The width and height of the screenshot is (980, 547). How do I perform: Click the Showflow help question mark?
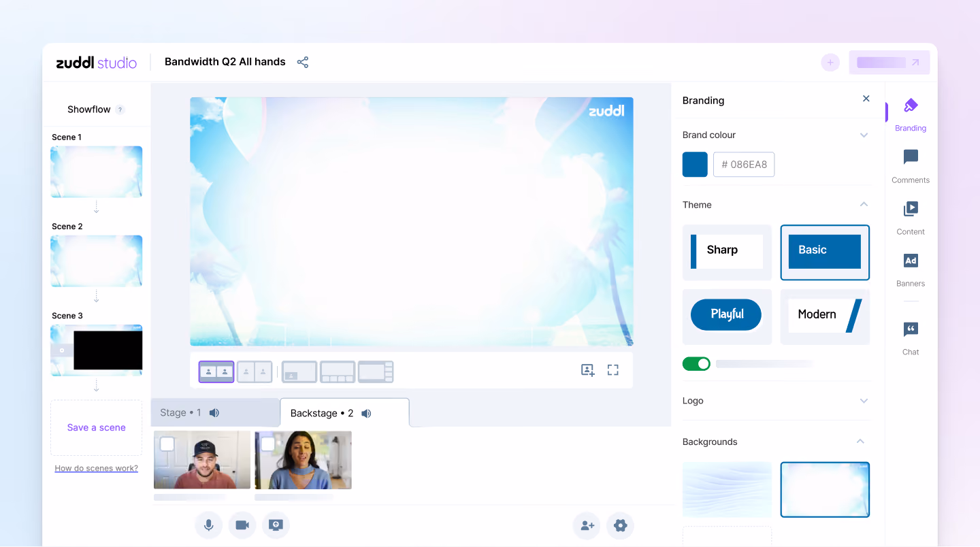point(120,110)
